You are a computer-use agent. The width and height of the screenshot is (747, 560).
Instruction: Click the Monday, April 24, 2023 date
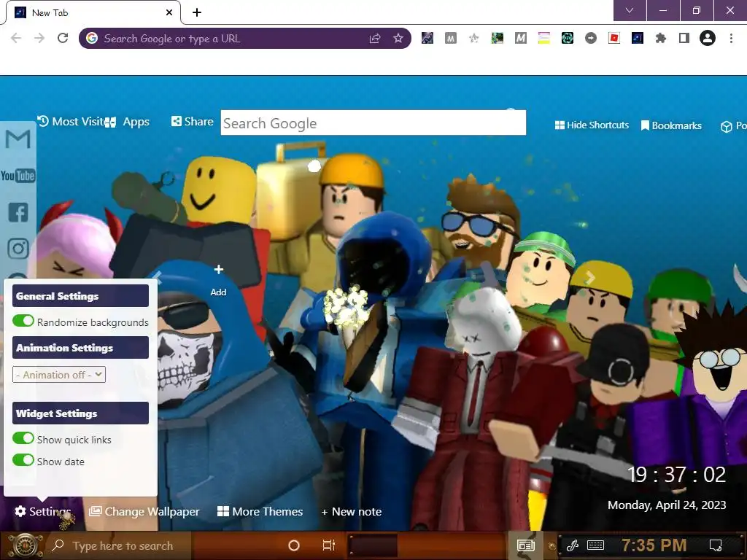point(667,505)
